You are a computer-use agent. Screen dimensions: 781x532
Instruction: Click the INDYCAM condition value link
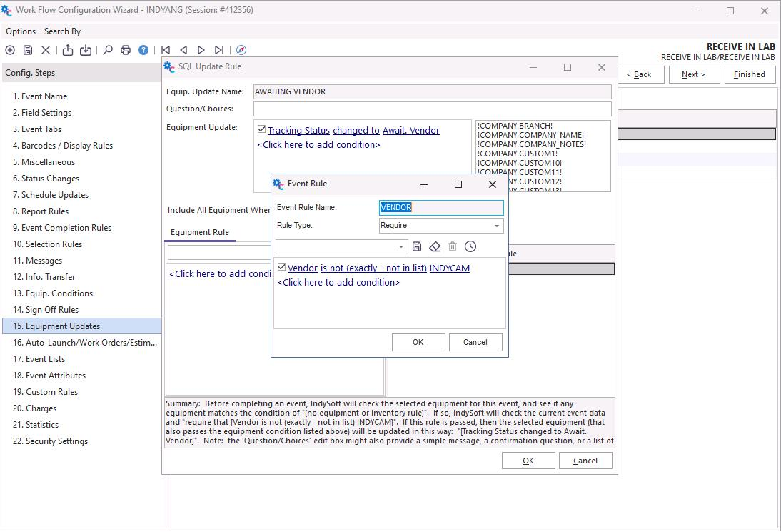[450, 268]
